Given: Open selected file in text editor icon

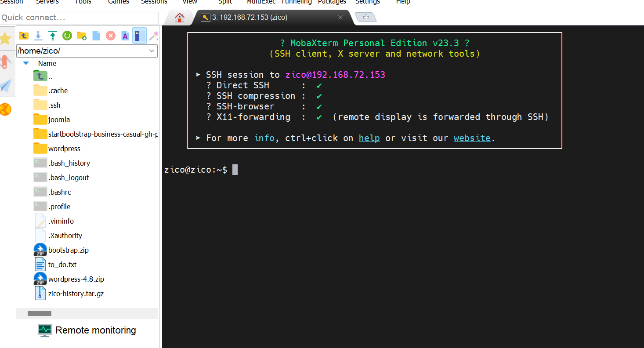Looking at the screenshot, I should point(125,36).
